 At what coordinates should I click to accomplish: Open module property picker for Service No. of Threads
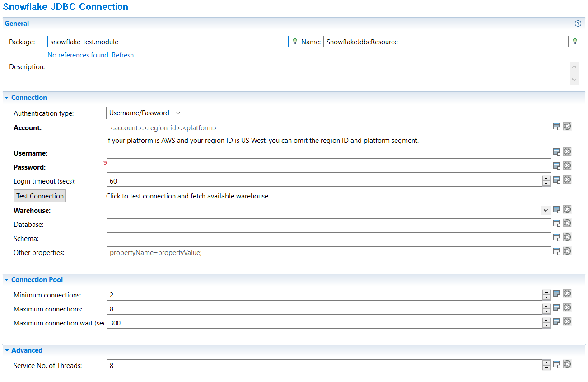[x=557, y=365]
